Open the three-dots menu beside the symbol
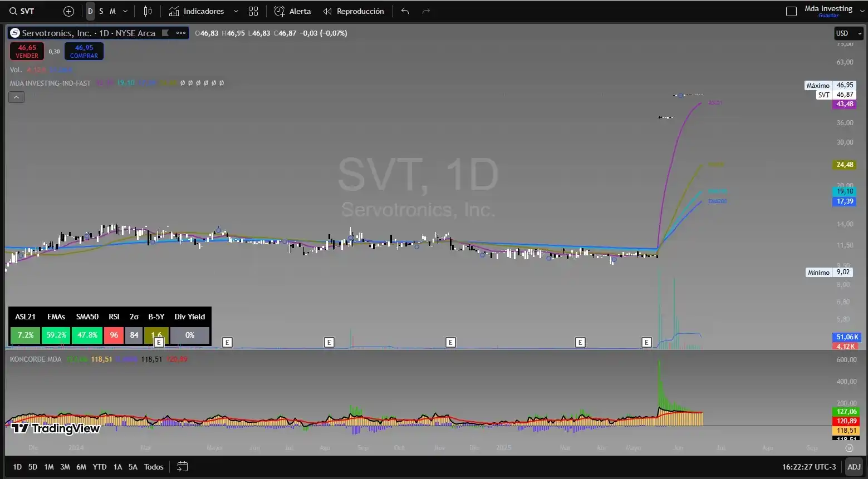This screenshot has width=868, height=479. 181,33
